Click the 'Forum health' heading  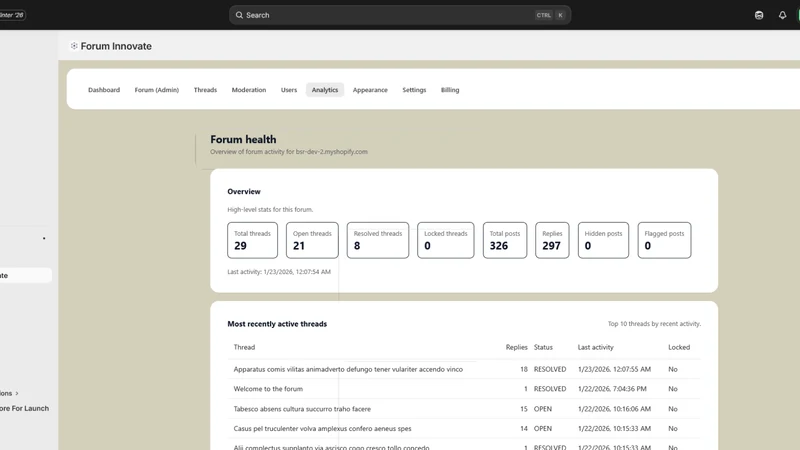coord(243,139)
